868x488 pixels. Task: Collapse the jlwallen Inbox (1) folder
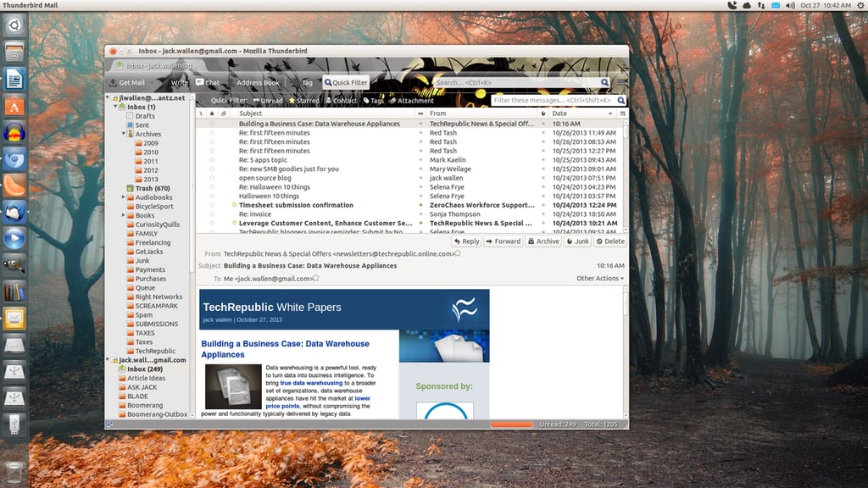(115, 106)
